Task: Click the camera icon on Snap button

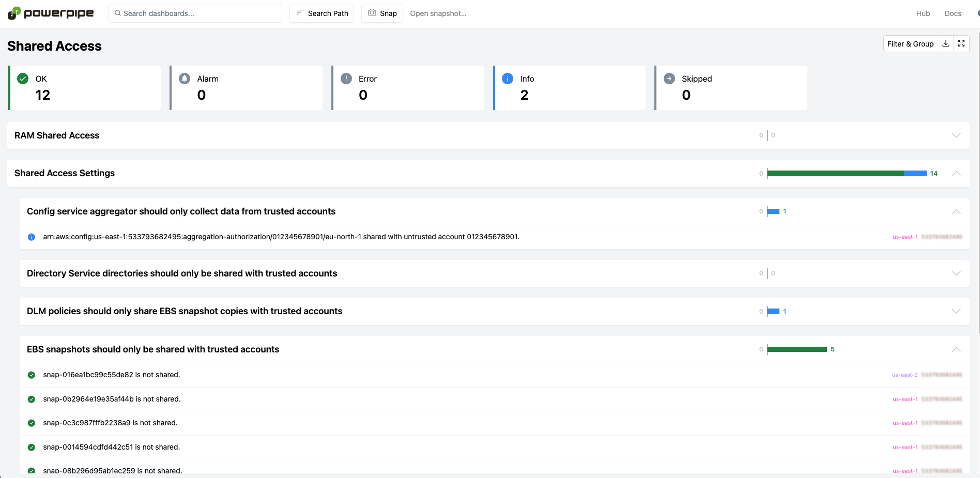Action: pyautogui.click(x=372, y=13)
